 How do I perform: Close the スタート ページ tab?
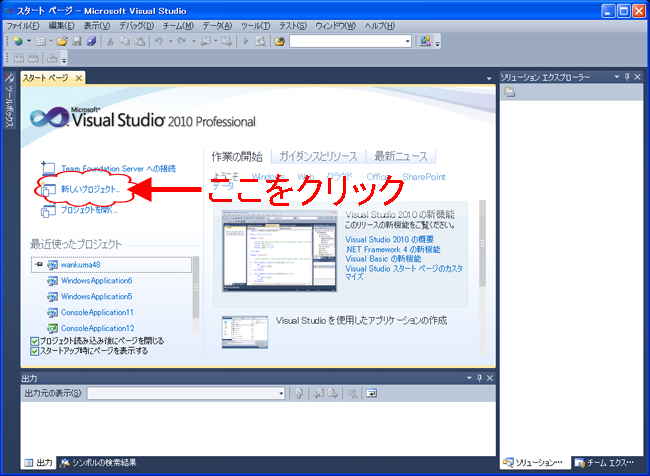click(x=78, y=78)
